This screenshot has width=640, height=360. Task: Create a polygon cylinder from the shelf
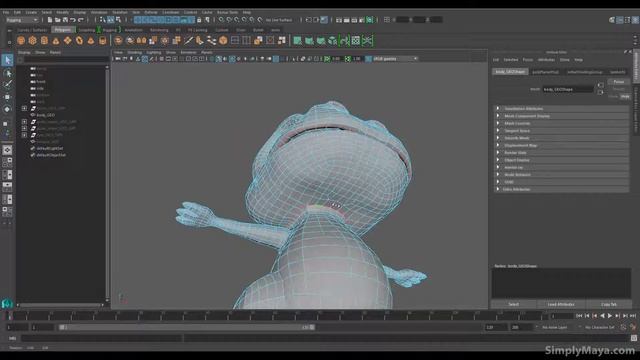tap(44, 40)
